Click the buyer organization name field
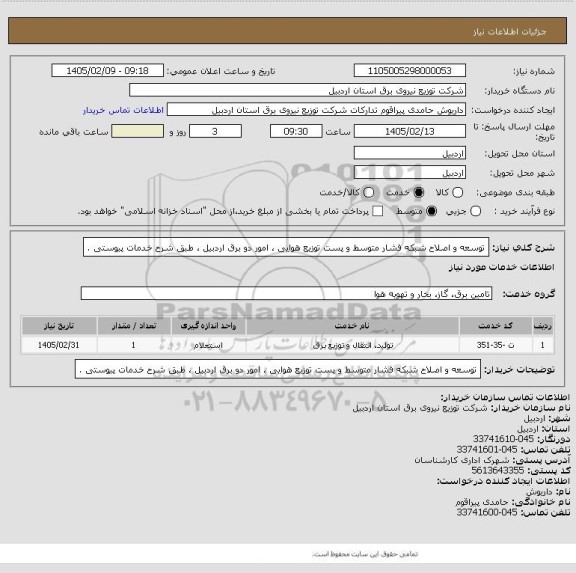 [x=298, y=90]
